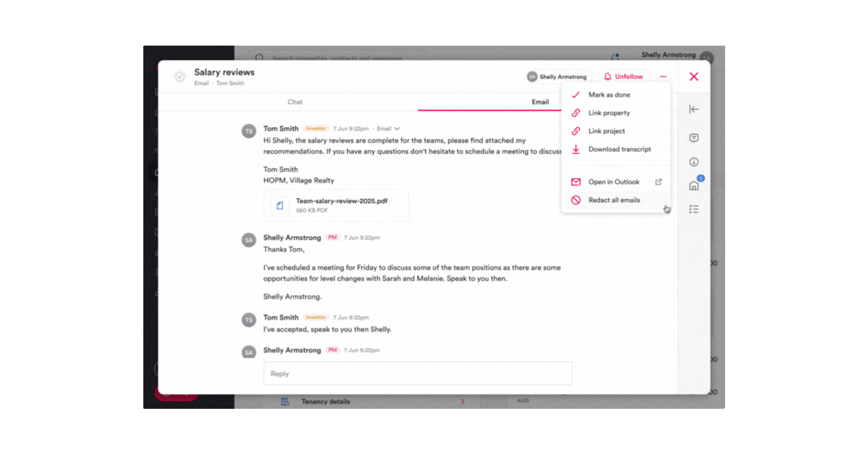
Task: Toggle Unfollow for this conversation
Action: pyautogui.click(x=623, y=77)
